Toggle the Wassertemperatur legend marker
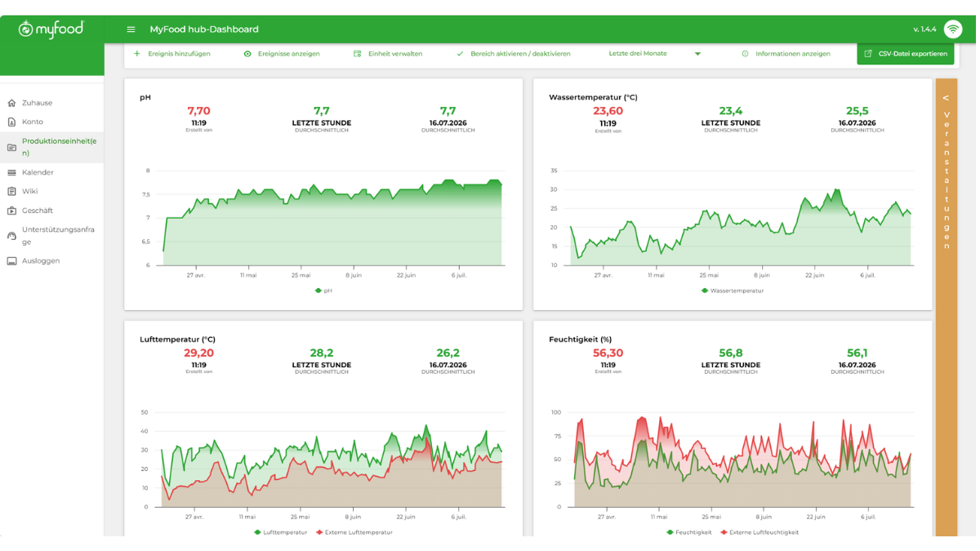This screenshot has height=551, width=980. 705,291
